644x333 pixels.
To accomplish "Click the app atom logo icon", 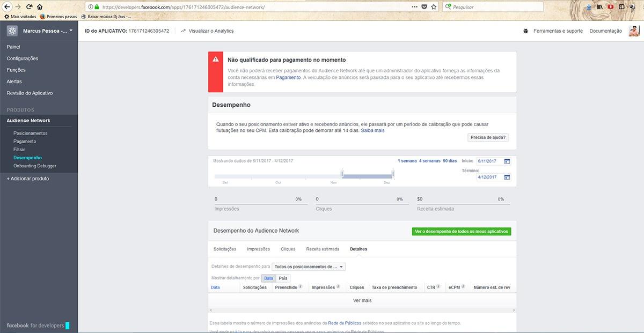I will click(12, 31).
